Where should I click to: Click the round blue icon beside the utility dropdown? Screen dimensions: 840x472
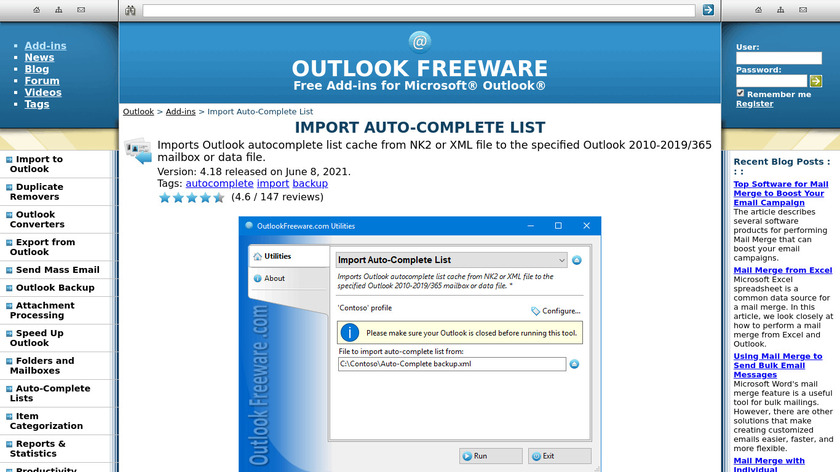point(576,260)
